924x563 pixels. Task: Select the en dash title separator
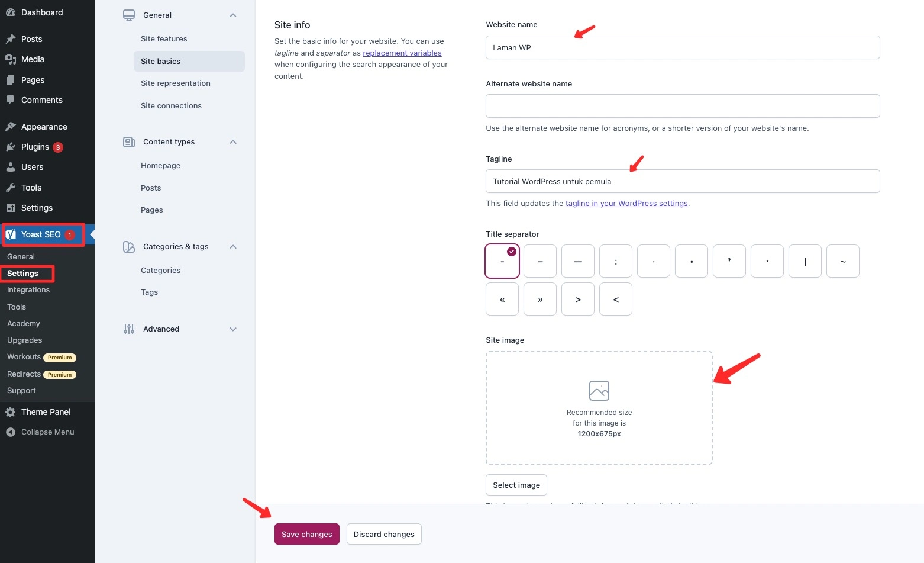tap(540, 261)
